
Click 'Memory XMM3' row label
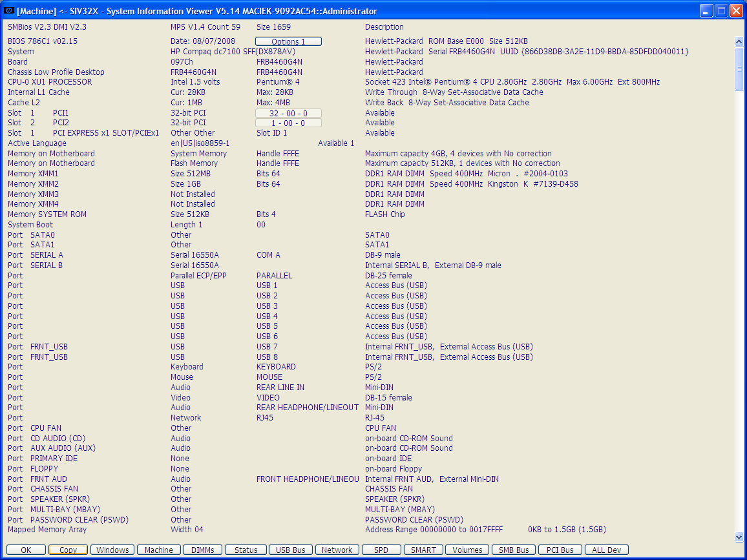(34, 194)
